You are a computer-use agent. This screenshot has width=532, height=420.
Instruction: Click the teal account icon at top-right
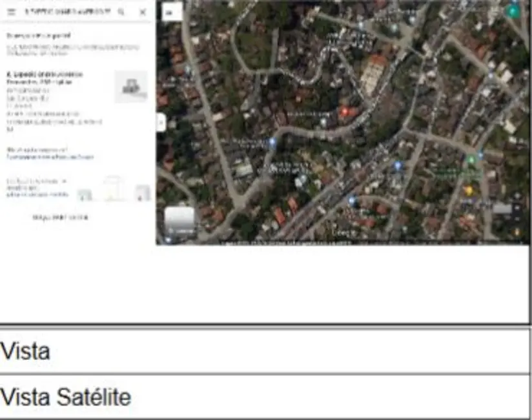coord(513,10)
